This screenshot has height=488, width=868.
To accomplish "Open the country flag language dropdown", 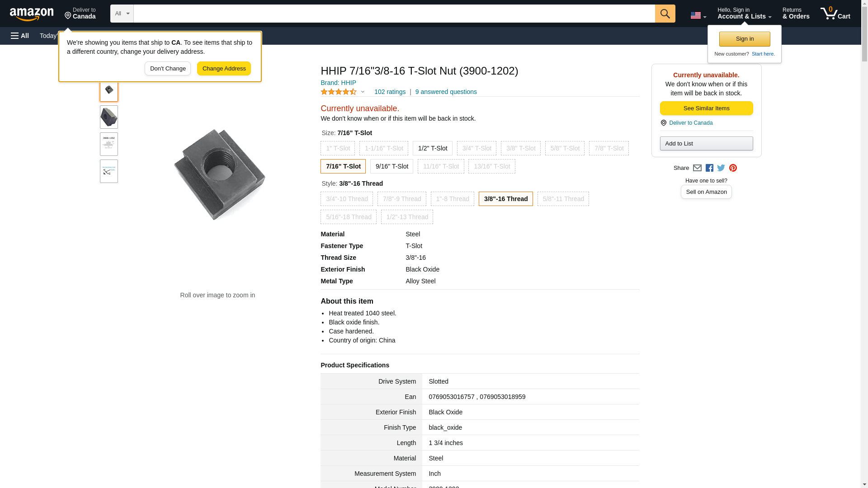I will pyautogui.click(x=698, y=15).
